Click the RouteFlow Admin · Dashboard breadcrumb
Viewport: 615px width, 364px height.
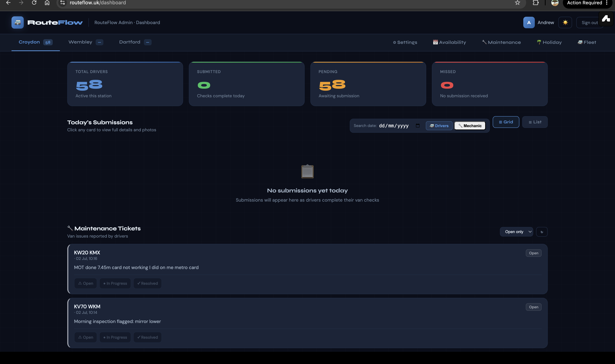pos(127,22)
